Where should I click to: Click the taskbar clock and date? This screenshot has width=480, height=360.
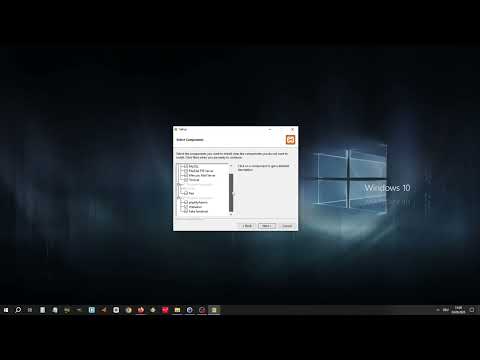(x=458, y=310)
